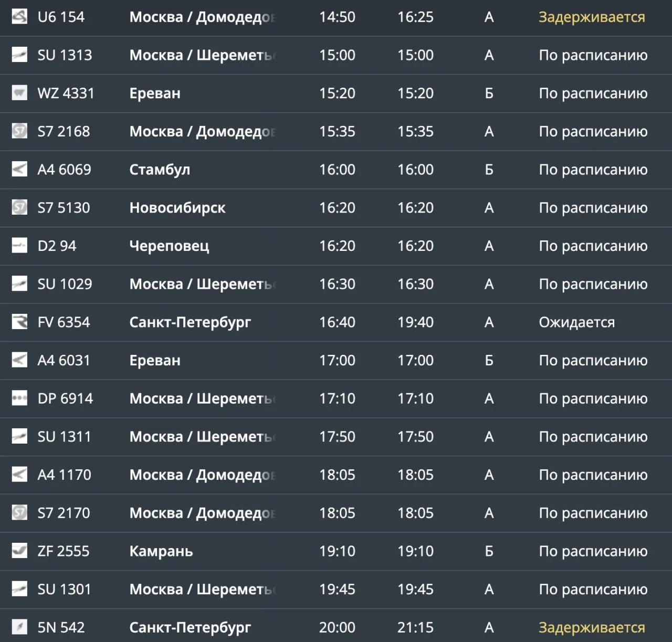Image resolution: width=672 pixels, height=642 pixels.
Task: Click the 19:40 expected time for FV 6354
Action: (x=415, y=322)
